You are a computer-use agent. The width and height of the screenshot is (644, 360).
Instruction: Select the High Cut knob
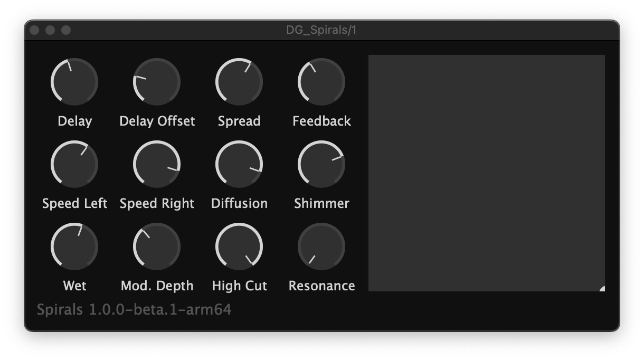(239, 247)
